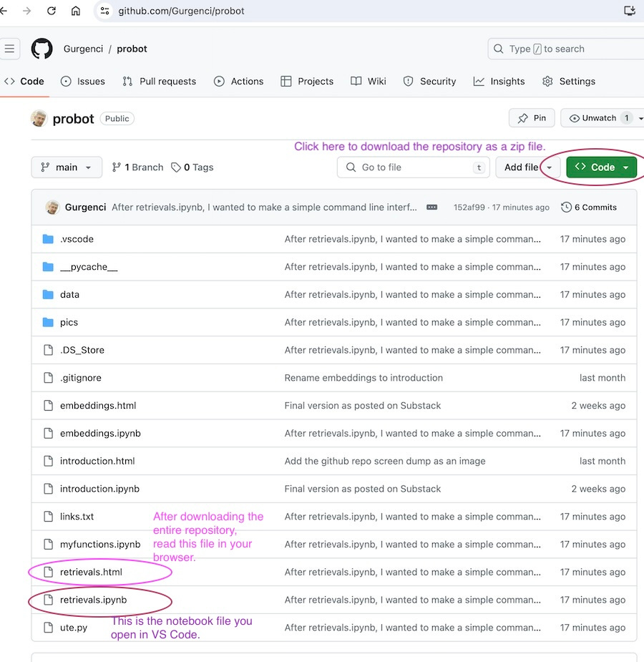The height and width of the screenshot is (662, 644).
Task: Open commit hash 152af99
Action: [x=469, y=208]
